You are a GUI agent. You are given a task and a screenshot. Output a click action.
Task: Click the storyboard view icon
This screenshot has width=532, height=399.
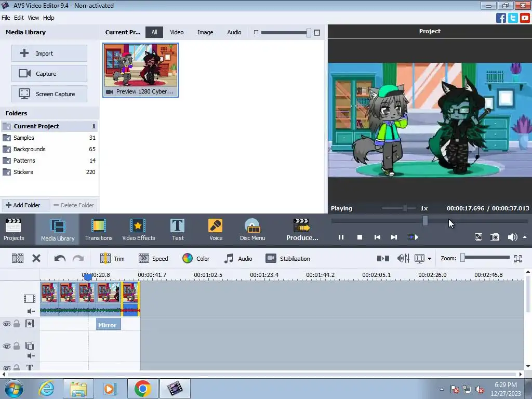pos(383,259)
